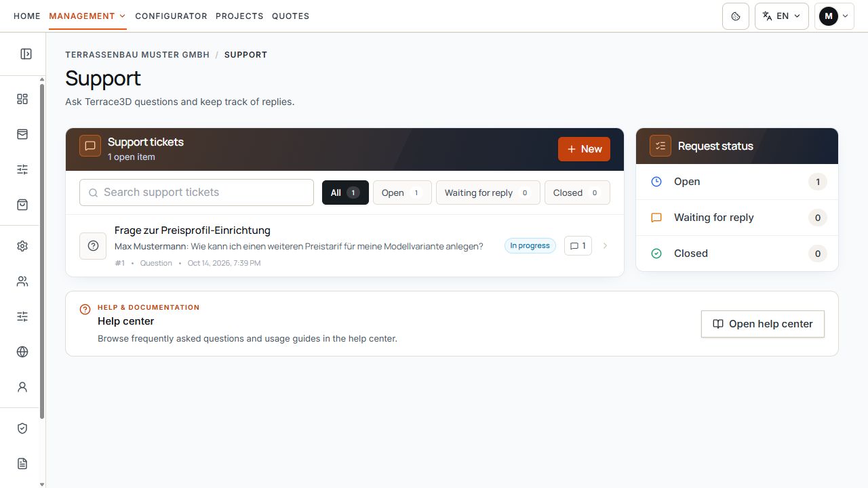Click the Request status checklist icon
Image resolution: width=868 pixels, height=488 pixels.
point(660,146)
